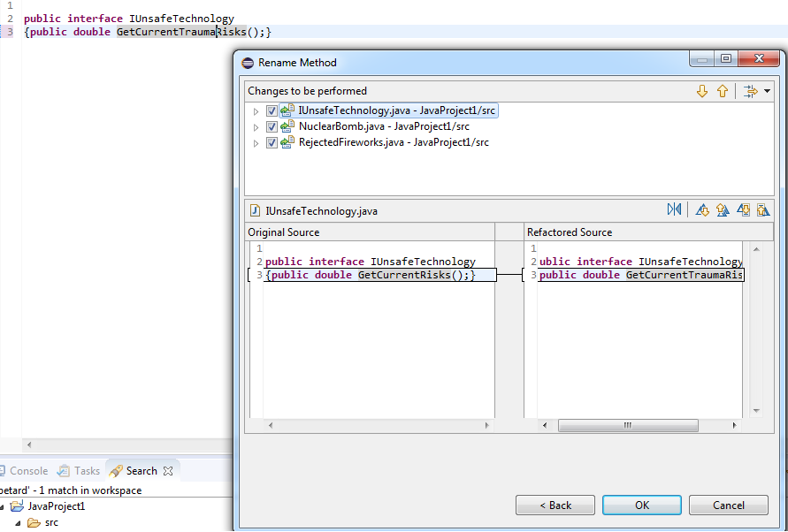Click the right scroll arrow under Refactored Source
788x532 pixels.
[734, 425]
